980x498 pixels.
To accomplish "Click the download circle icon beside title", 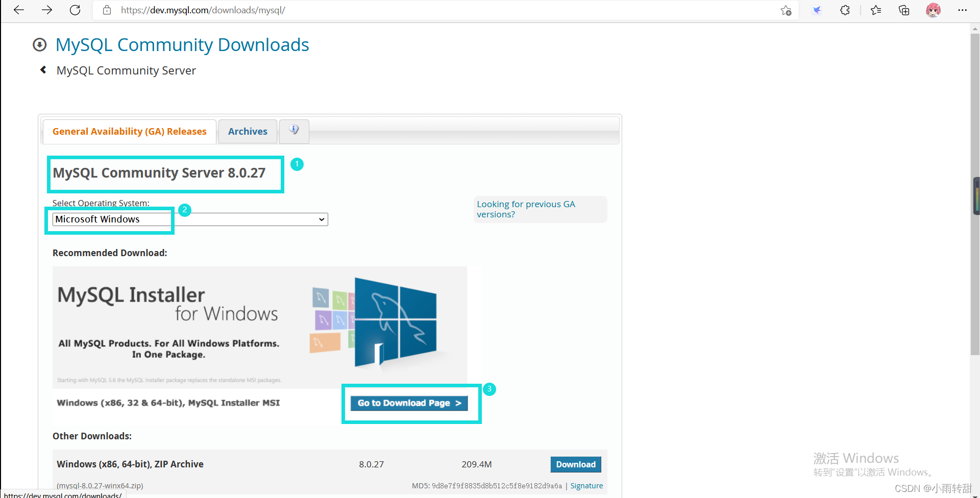I will 40,45.
